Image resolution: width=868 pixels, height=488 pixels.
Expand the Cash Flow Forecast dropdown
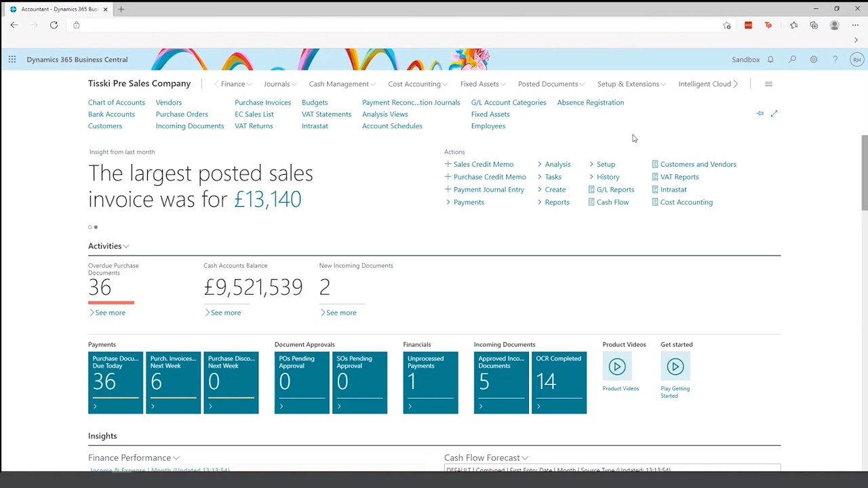[x=486, y=458]
